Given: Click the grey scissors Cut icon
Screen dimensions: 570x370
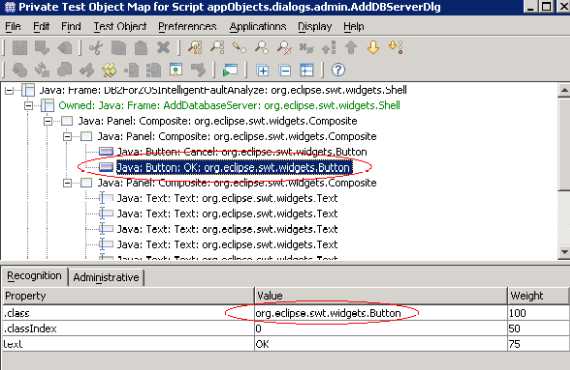Looking at the screenshot, I should (96, 48).
